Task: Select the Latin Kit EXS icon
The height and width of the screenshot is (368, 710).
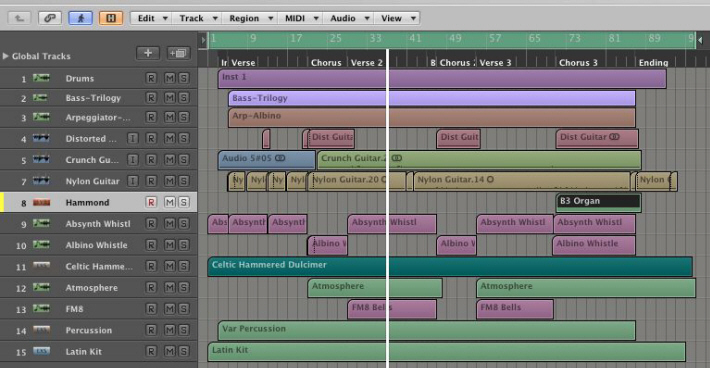Action: click(x=41, y=351)
